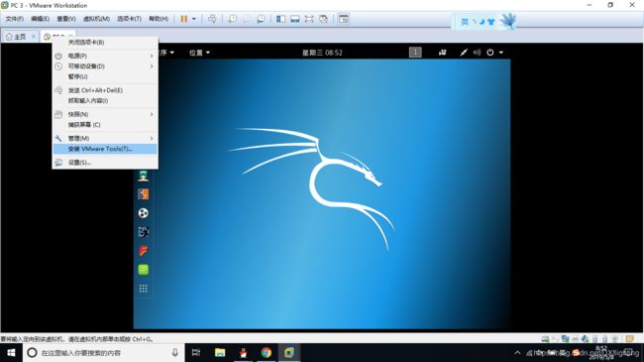This screenshot has width=644, height=362.
Task: Expand the 快照(N) submenu
Action: point(105,114)
